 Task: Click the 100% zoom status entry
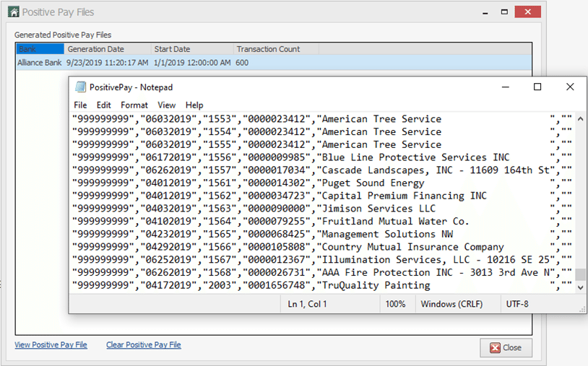tap(395, 304)
